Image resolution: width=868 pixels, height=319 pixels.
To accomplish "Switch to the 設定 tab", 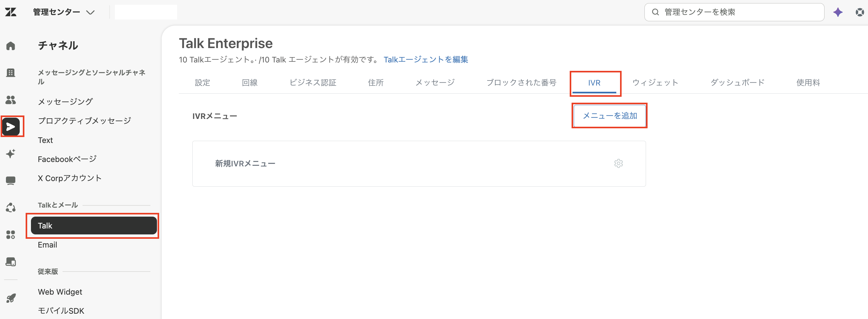I will tap(203, 83).
